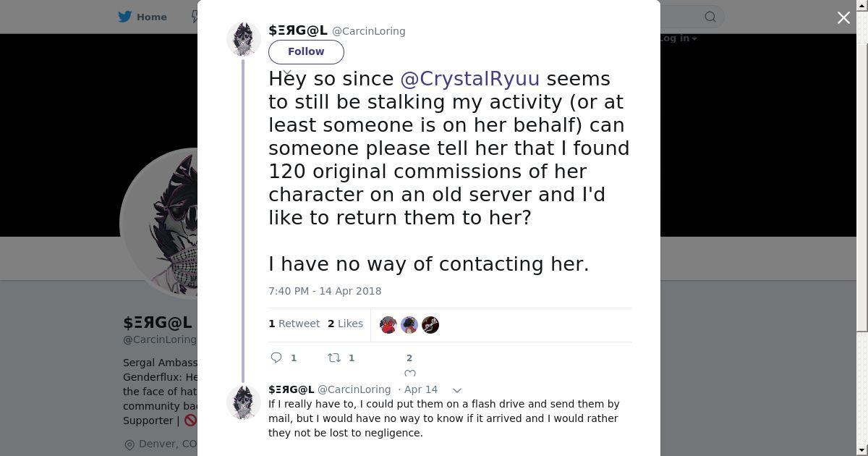View the 2 Likes list
This screenshot has width=868, height=456.
coord(345,324)
